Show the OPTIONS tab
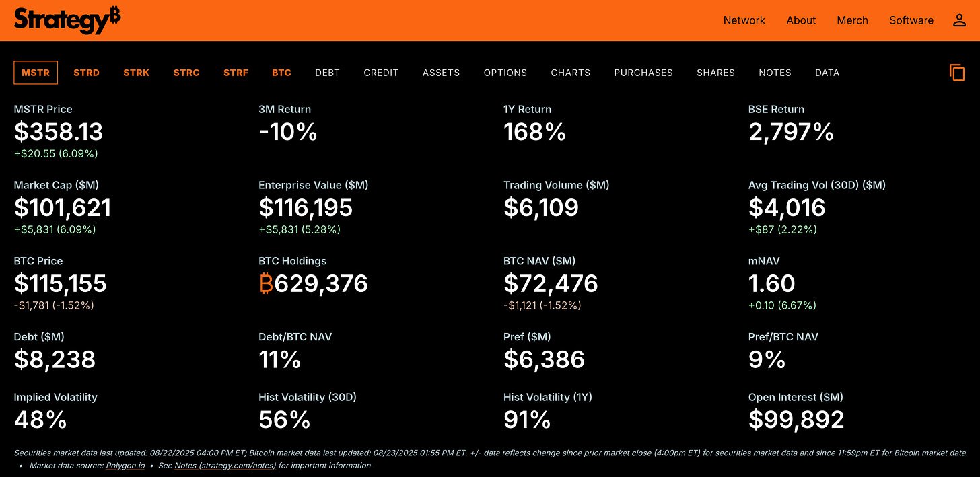The width and height of the screenshot is (980, 477). pos(505,73)
